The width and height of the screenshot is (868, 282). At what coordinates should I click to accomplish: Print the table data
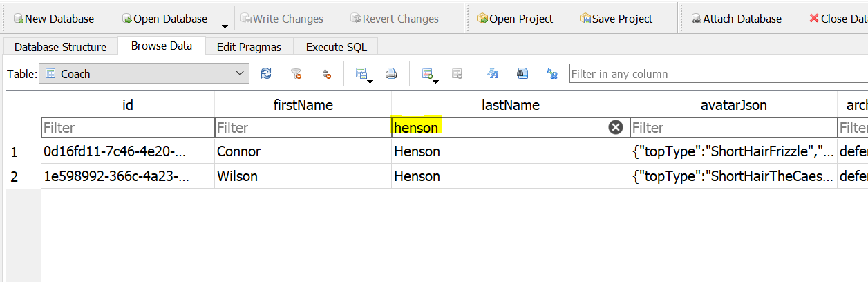391,74
